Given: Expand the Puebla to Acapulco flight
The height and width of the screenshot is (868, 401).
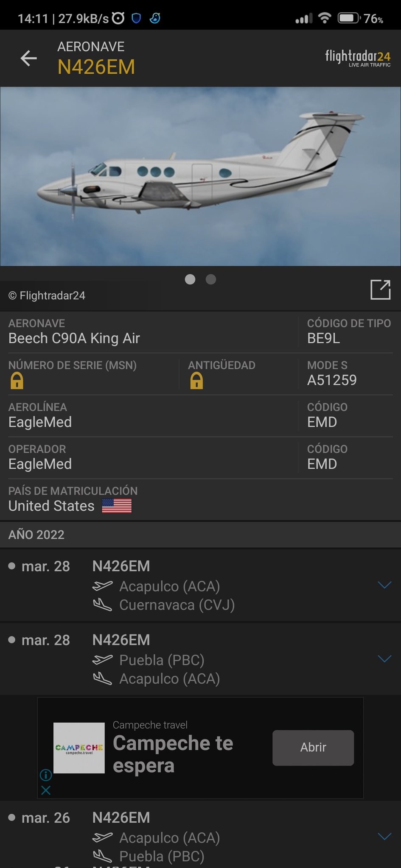Looking at the screenshot, I should click(x=384, y=659).
